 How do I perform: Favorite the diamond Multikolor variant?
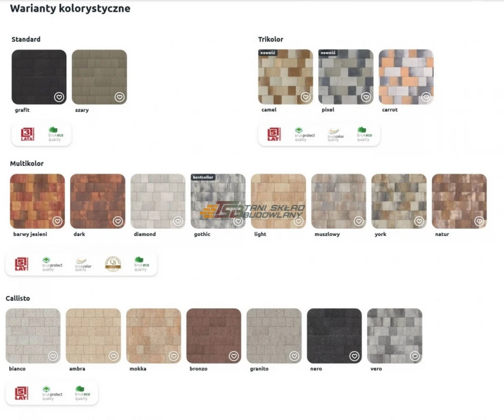[178, 221]
